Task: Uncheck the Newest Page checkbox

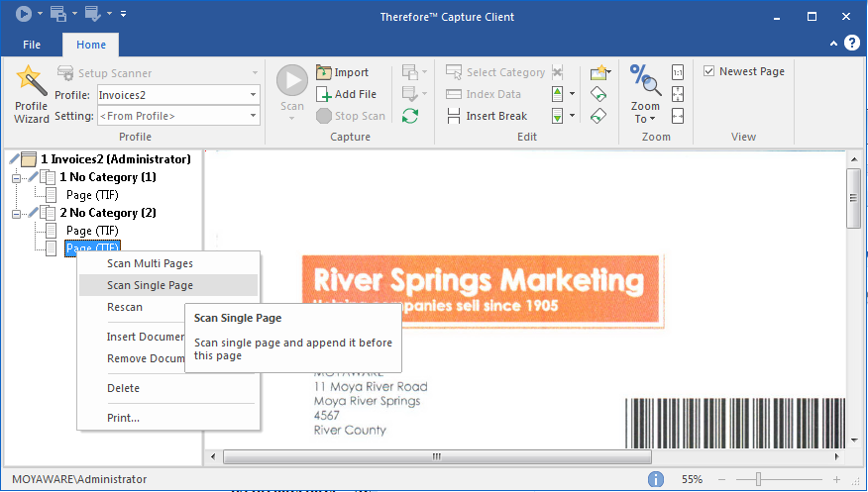Action: [708, 71]
